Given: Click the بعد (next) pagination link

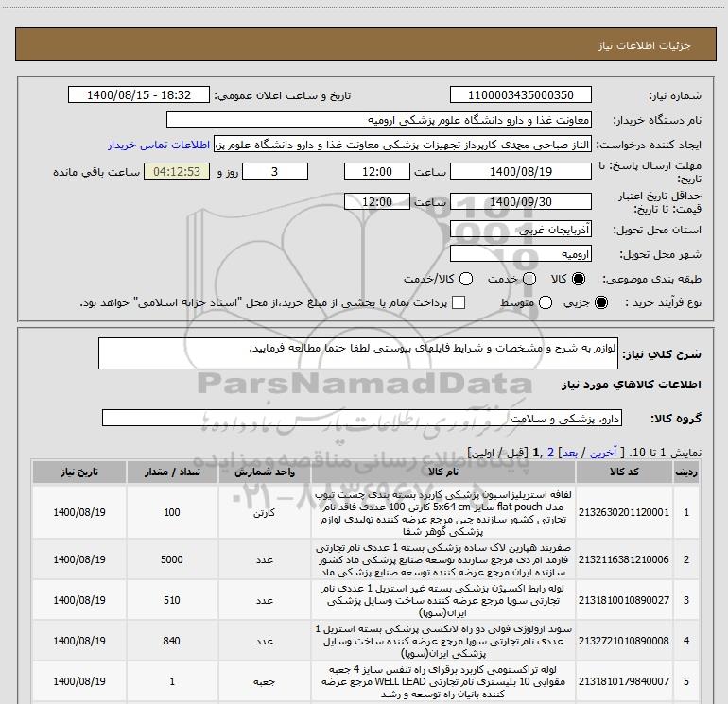Looking at the screenshot, I should pyautogui.click(x=566, y=453).
